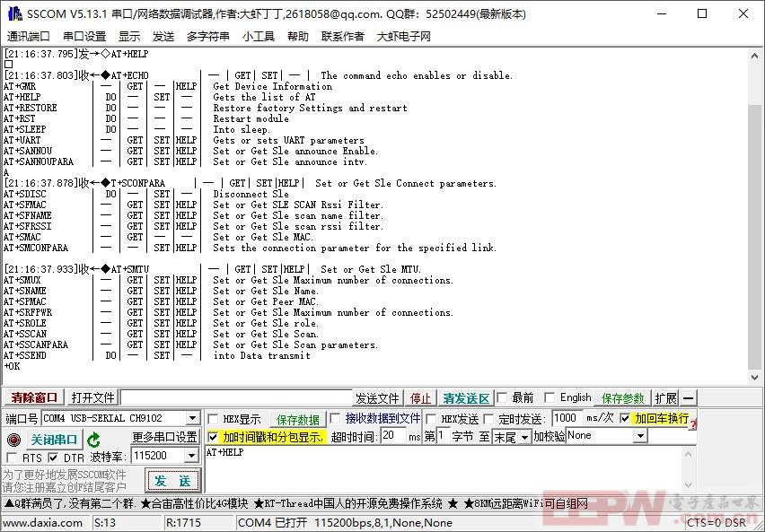The height and width of the screenshot is (532, 765).
Task: Toggle the RTS checkbox
Action: coord(12,458)
